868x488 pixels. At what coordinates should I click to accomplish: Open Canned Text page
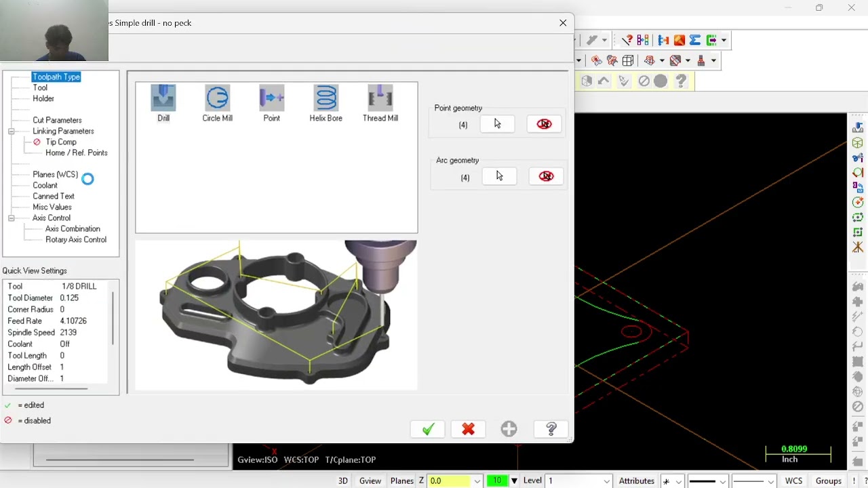pyautogui.click(x=54, y=196)
